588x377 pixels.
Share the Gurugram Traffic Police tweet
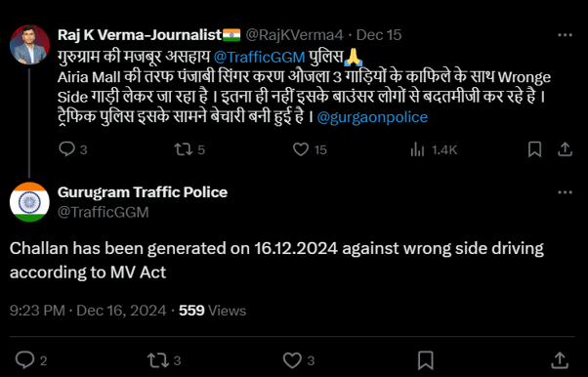click(x=559, y=360)
